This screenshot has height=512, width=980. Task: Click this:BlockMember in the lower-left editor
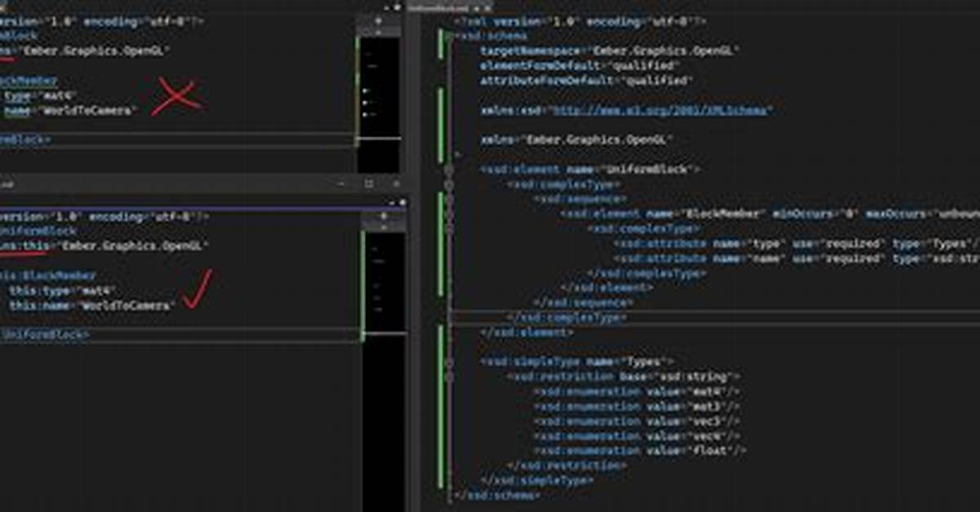(47, 276)
